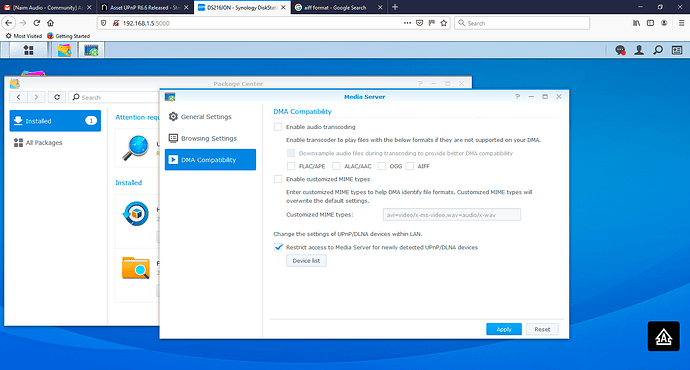This screenshot has width=690, height=370.
Task: Check the OGG format box
Action: pyautogui.click(x=382, y=166)
